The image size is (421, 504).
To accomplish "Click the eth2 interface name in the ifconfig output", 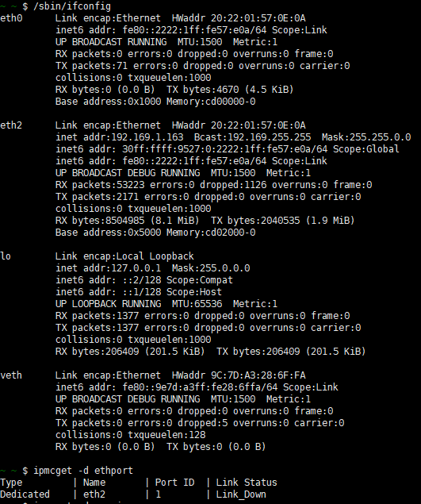I will 11,125.
